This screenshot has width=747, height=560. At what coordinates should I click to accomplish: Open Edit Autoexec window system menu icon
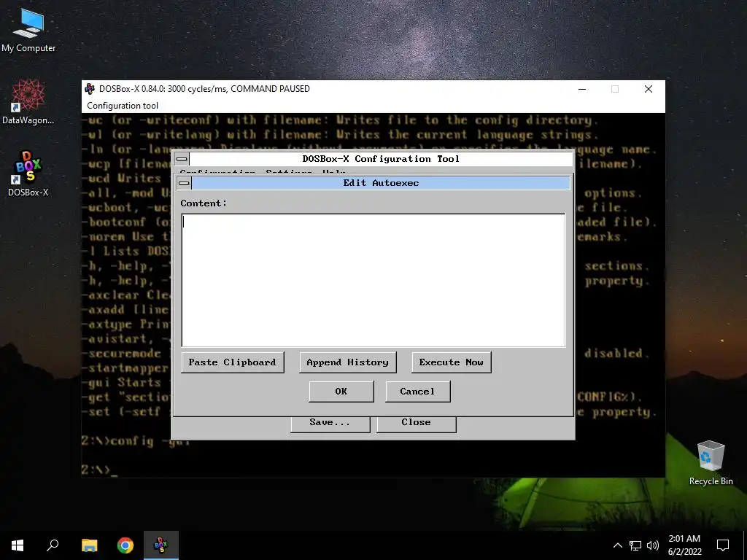pos(184,183)
